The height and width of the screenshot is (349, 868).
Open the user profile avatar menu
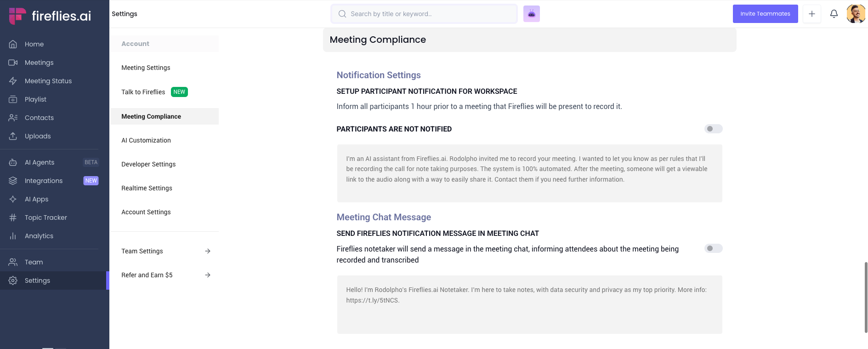(x=856, y=14)
